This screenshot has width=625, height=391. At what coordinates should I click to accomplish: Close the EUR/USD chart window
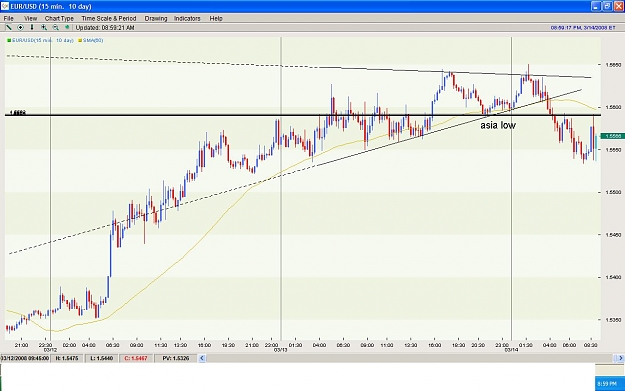pos(619,6)
